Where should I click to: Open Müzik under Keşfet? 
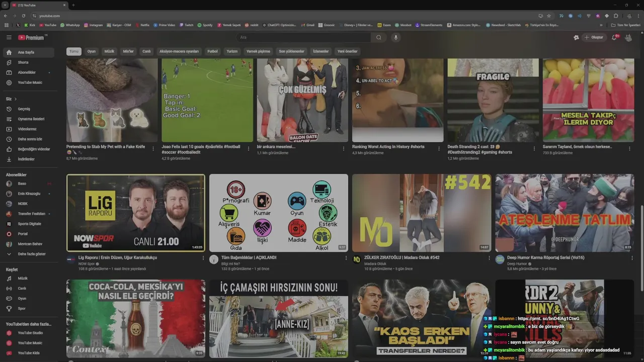[29, 278]
